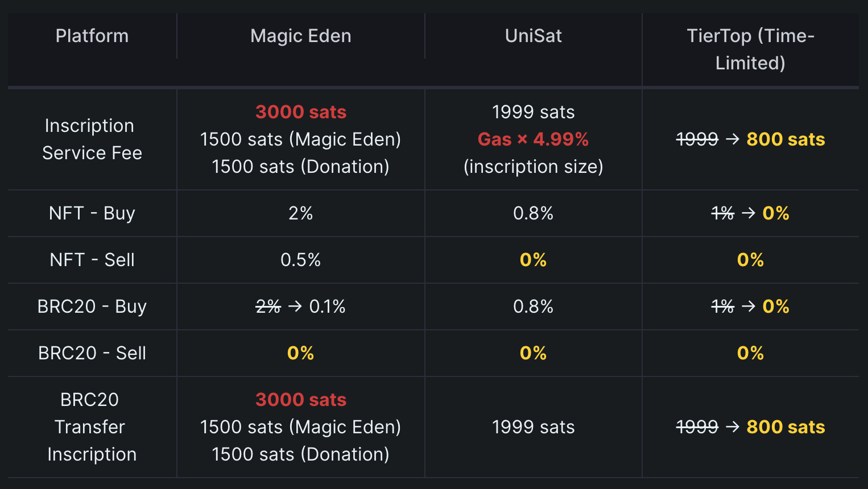Click UniSat's 0.8% NFT Buy fee
Viewport: 868px width, 489px height.
533,213
